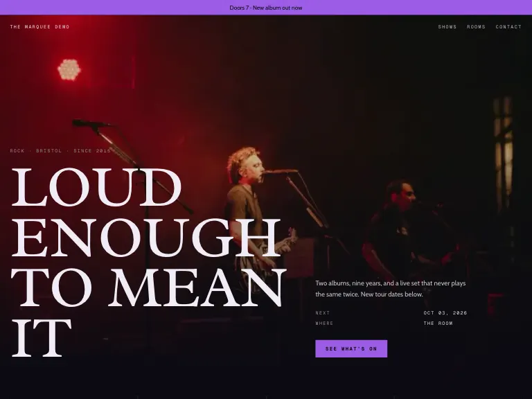
Task: Click The Marquee Demo site logo
Action: coord(39,27)
